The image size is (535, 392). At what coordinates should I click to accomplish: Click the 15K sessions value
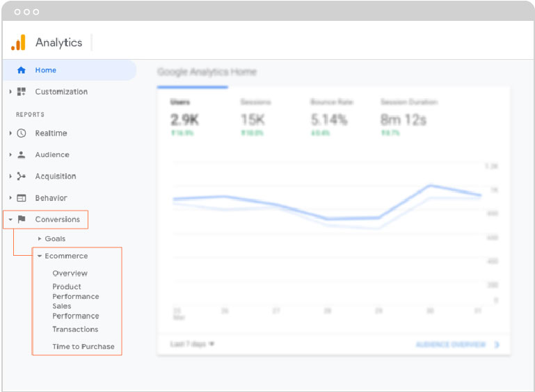click(253, 120)
